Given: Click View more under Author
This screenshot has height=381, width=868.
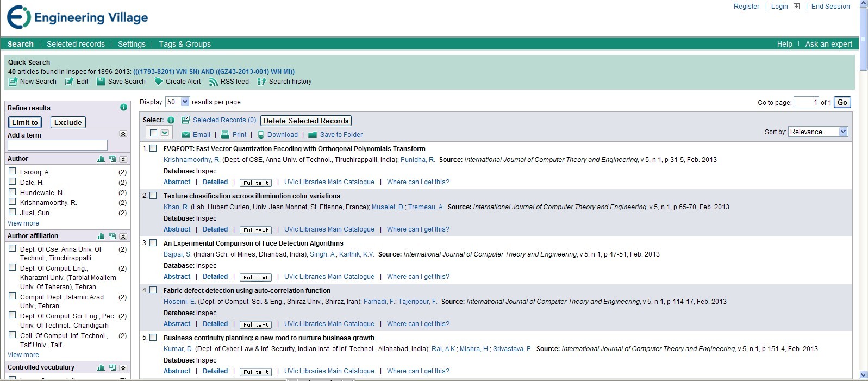Looking at the screenshot, I should (23, 223).
